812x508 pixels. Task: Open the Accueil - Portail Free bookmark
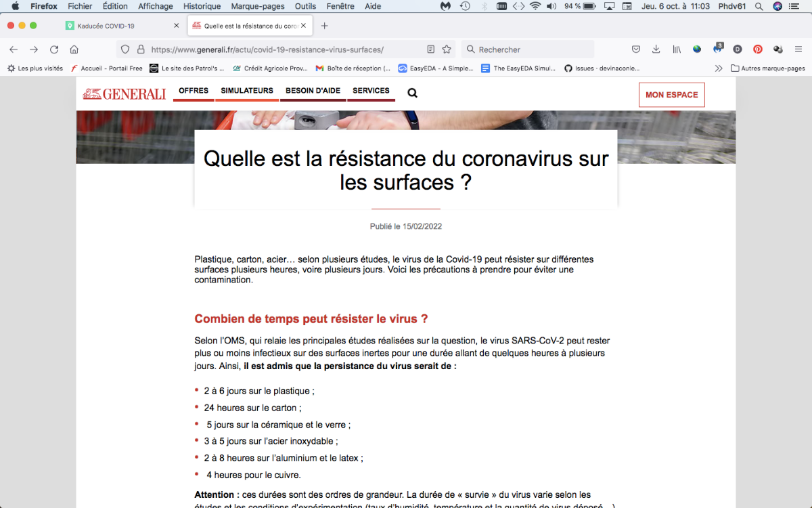click(107, 68)
